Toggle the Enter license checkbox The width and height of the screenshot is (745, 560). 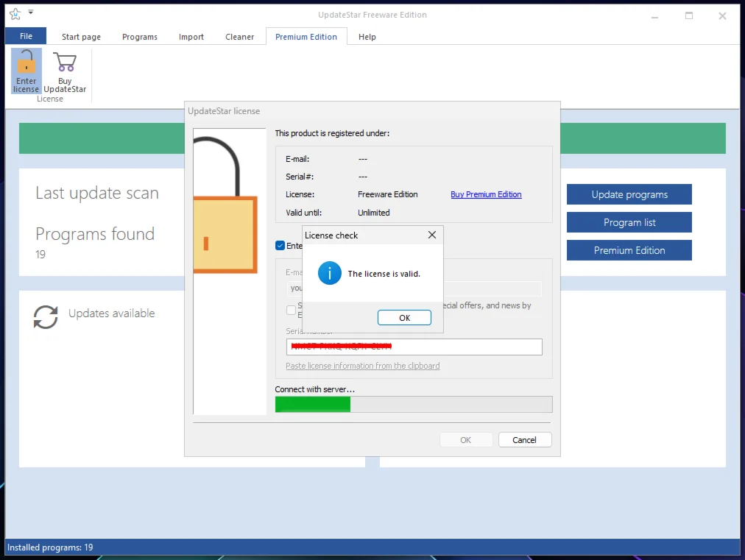coord(280,246)
